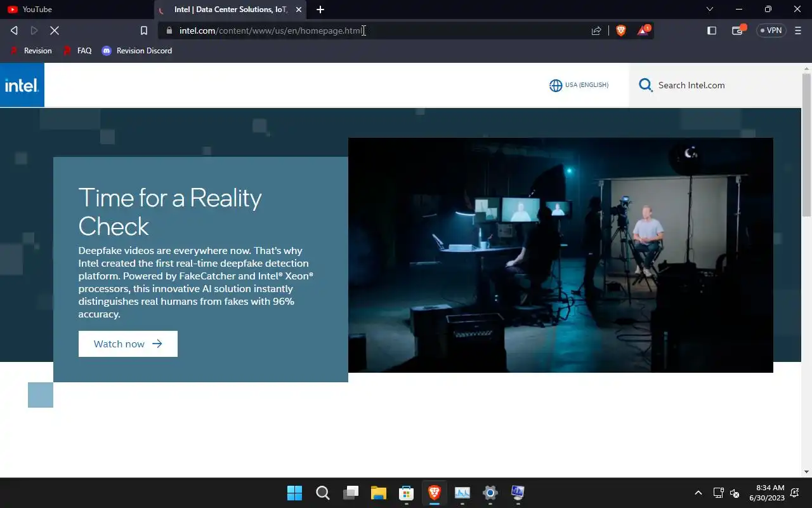The image size is (812, 508).
Task: Open the Windows Start menu
Action: tap(294, 493)
